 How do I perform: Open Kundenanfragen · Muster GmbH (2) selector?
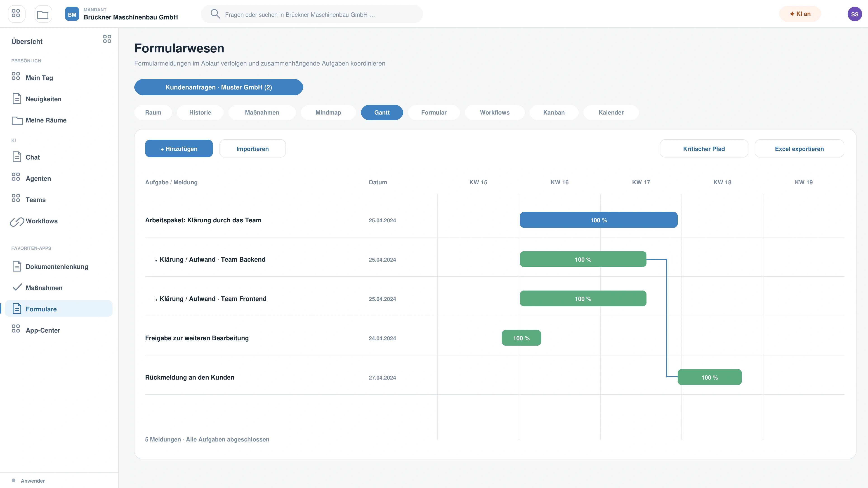[219, 87]
